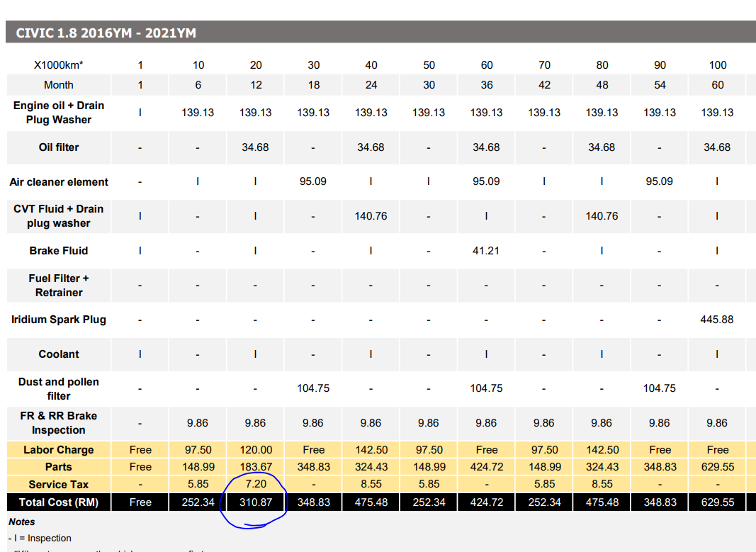Click the 324.43 parts cost at 80
This screenshot has width=756, height=552.
point(602,467)
